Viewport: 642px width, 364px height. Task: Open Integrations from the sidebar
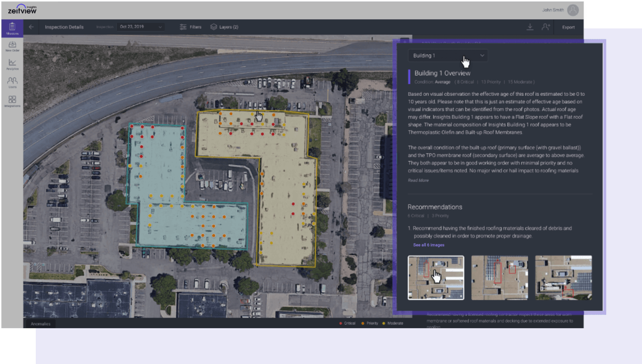[12, 101]
